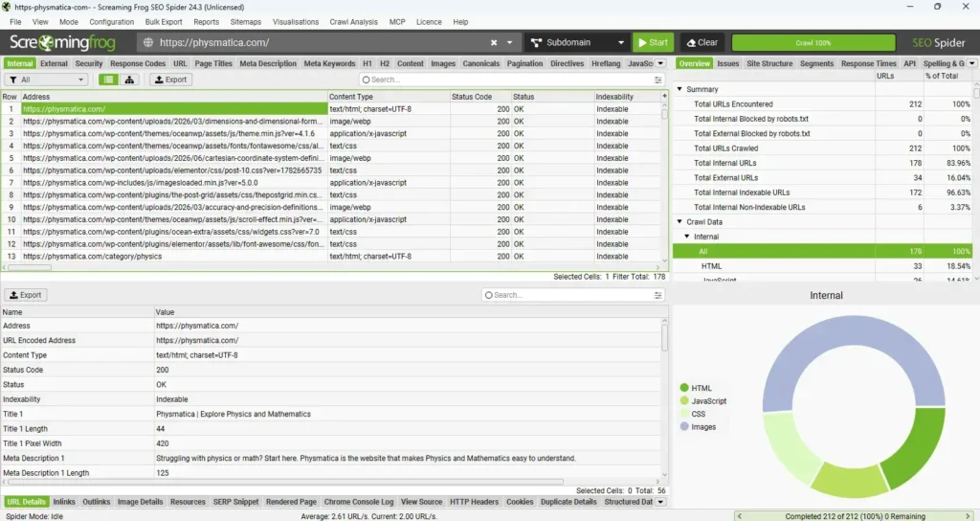Open the SERP Snippet bottom tab

coord(235,502)
